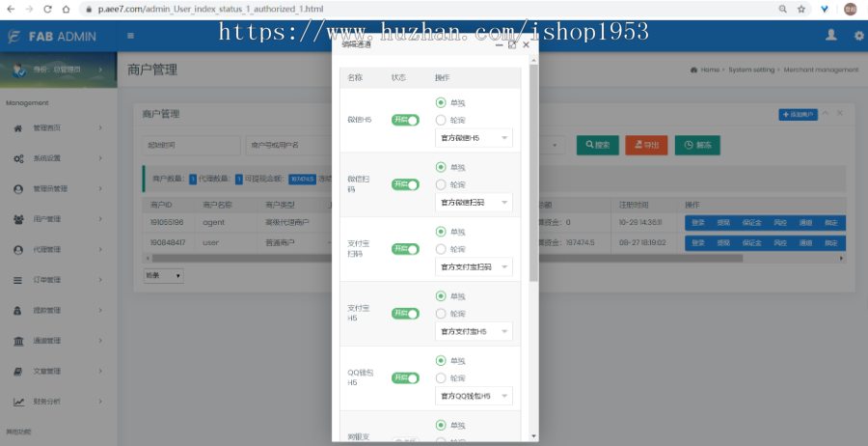Click the chart icon beside 财务分析
This screenshot has height=446, width=868.
coord(18,402)
